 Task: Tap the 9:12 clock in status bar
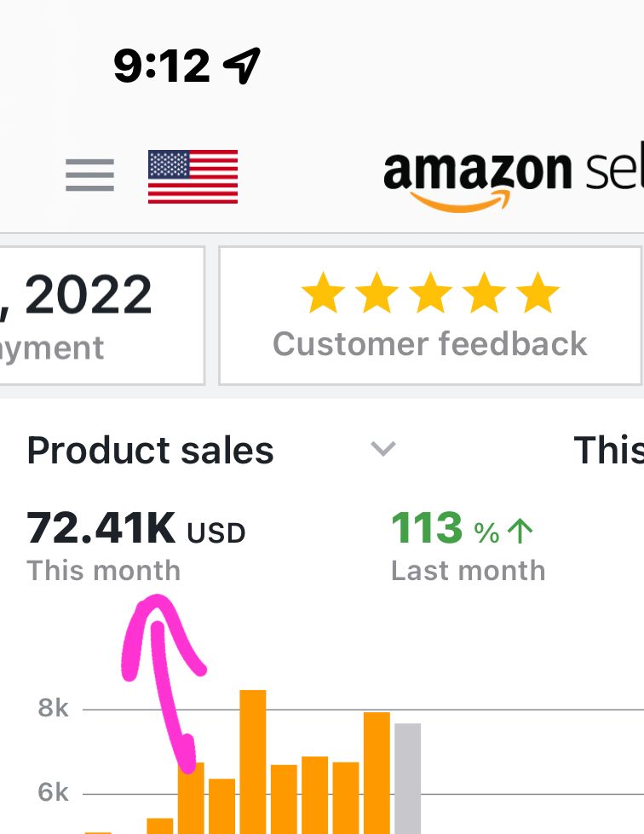162,66
